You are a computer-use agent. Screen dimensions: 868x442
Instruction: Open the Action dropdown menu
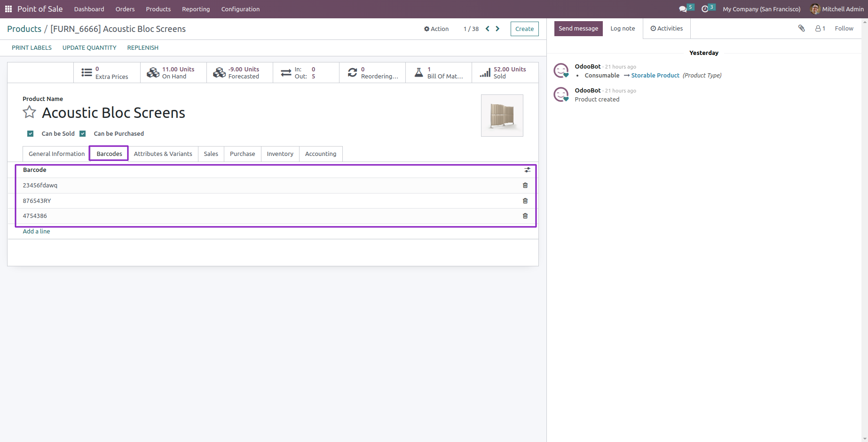pos(436,29)
